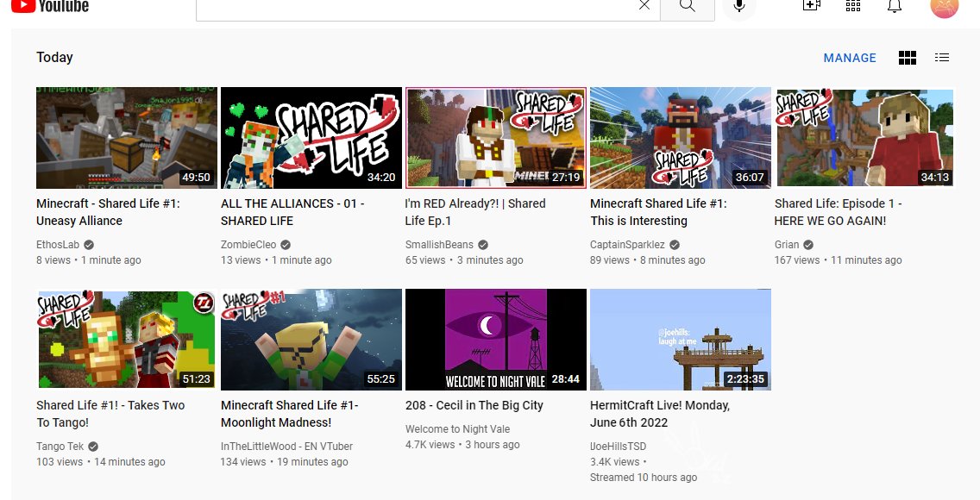Click the MANAGE link
This screenshot has width=980, height=500.
click(850, 58)
